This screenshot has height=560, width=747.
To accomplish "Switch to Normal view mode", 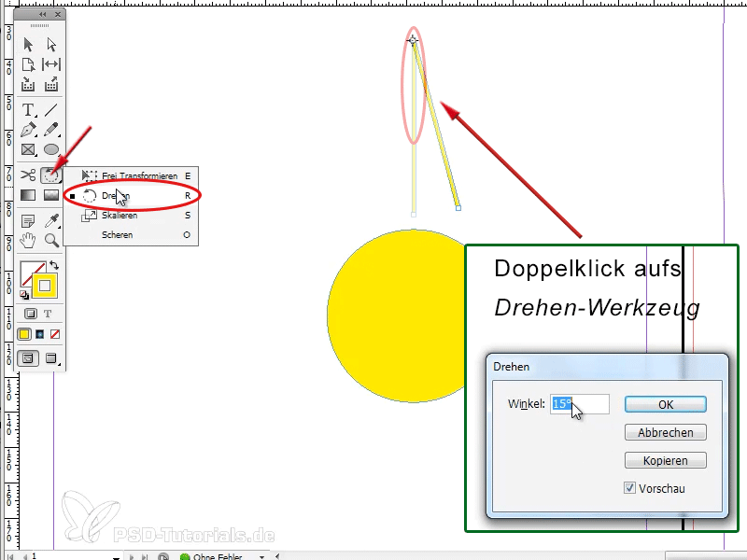I will click(28, 358).
